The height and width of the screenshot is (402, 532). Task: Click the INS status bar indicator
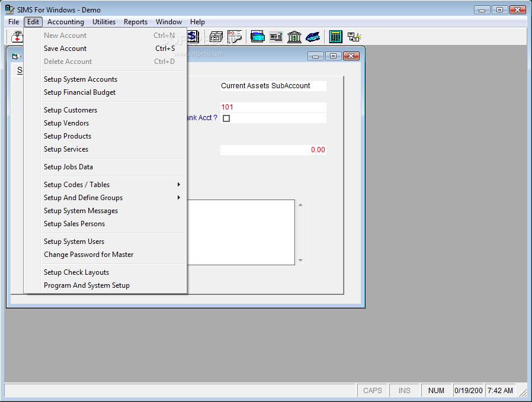pos(405,391)
